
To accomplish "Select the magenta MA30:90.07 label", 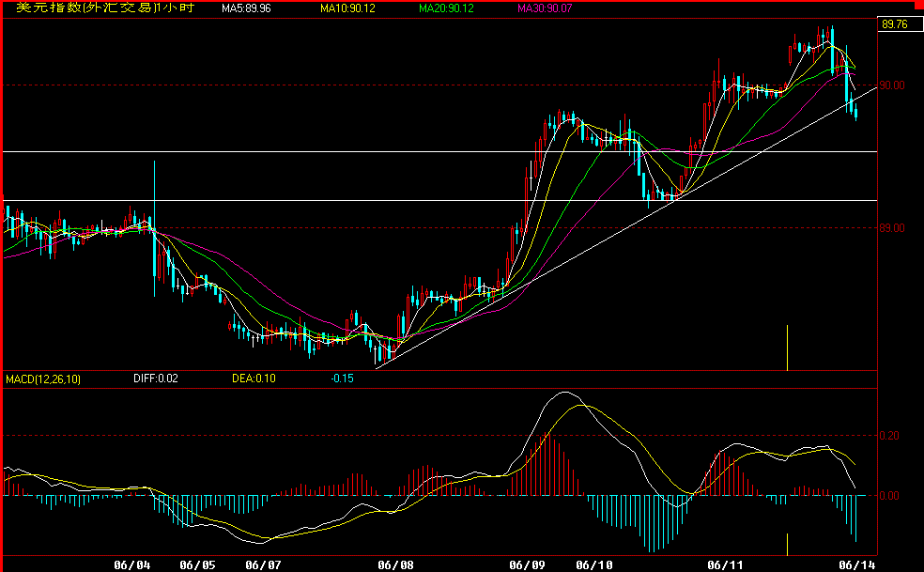I will pyautogui.click(x=547, y=8).
